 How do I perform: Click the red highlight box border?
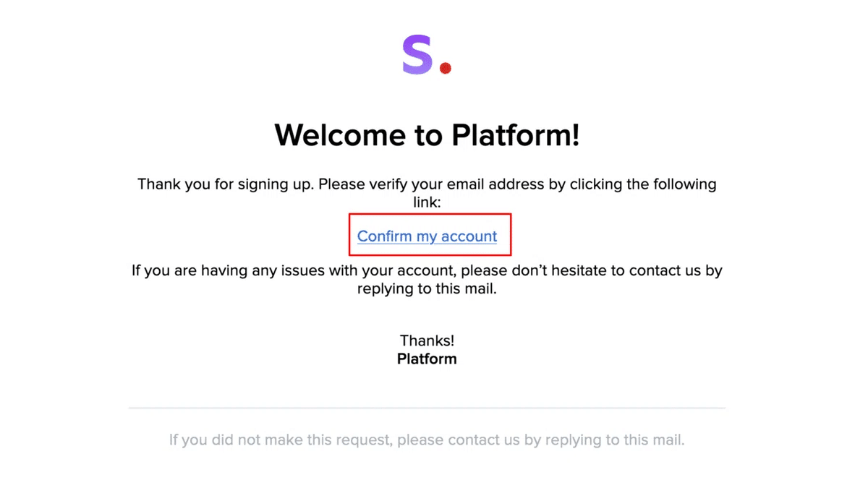click(x=430, y=214)
